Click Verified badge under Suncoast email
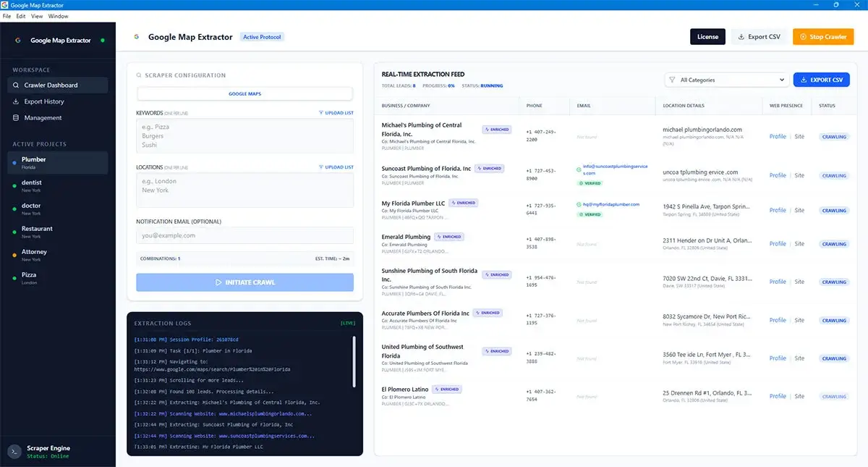Screen dimensions: 868x467 pos(590,183)
